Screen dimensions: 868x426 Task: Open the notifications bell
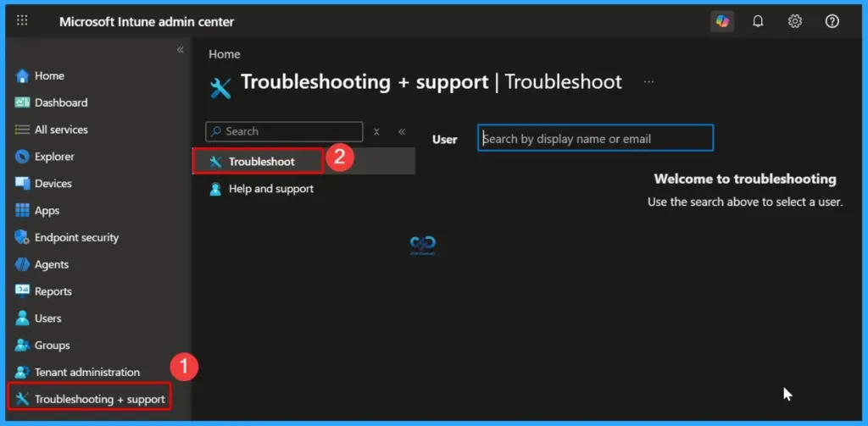[758, 21]
